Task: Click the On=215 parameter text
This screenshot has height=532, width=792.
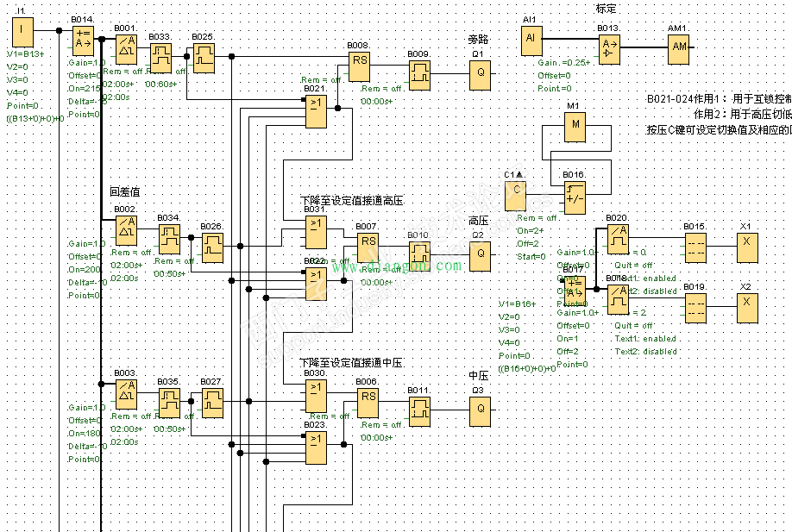Action: tap(85, 88)
